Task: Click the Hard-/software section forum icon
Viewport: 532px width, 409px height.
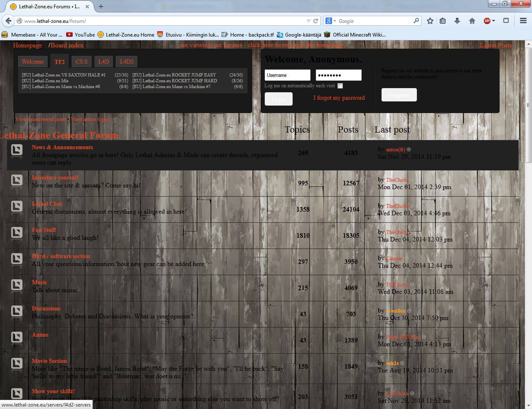Action: [17, 259]
